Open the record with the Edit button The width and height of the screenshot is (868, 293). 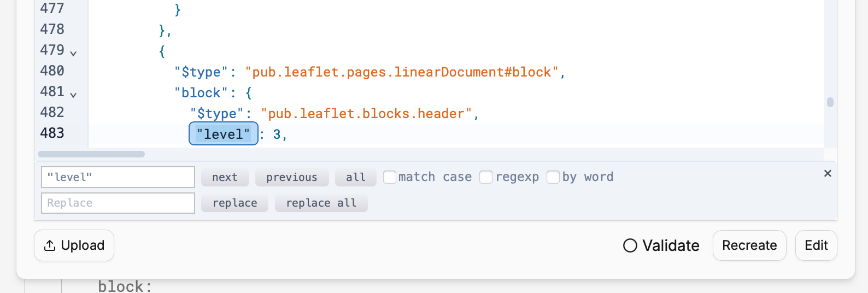[x=816, y=245]
